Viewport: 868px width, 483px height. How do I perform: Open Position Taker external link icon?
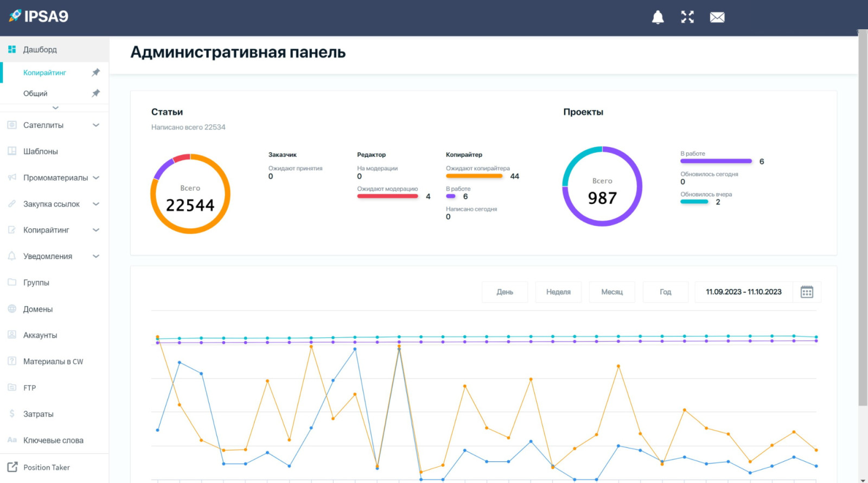(12, 467)
